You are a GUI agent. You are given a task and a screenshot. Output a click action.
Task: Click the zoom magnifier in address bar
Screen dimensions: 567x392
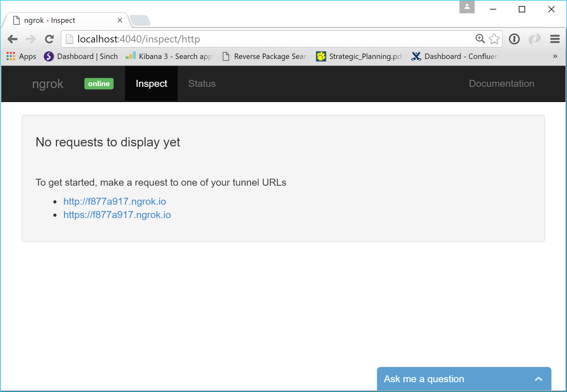pyautogui.click(x=480, y=39)
